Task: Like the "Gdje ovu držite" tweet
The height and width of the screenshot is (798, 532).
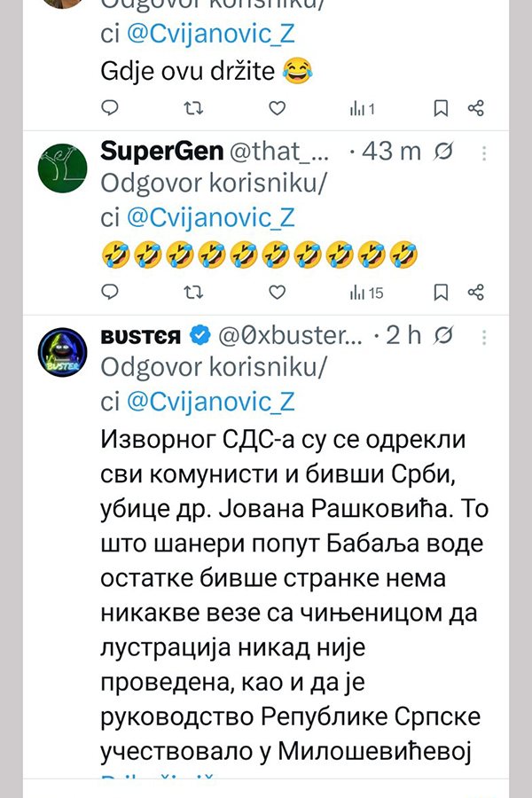Action: coord(277,108)
